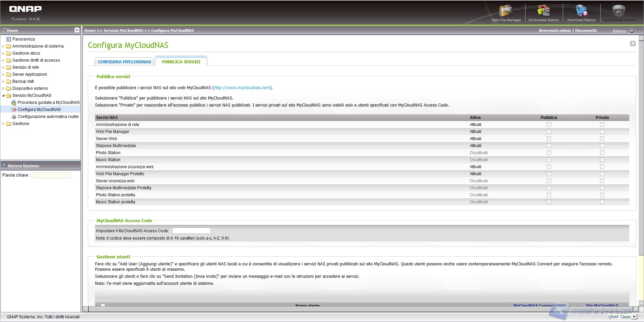Click the MyCloudNAS Access Code field
Image resolution: width=644 pixels, height=322 pixels.
(191, 231)
